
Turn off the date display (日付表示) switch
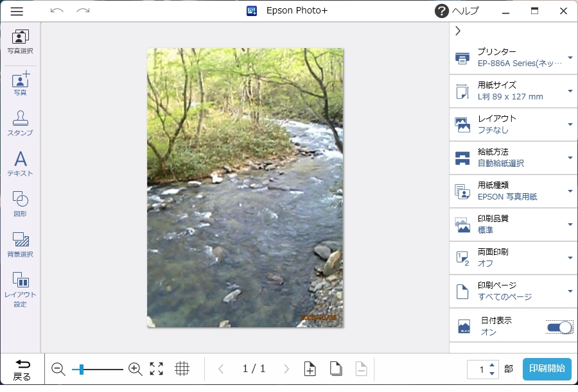tap(559, 328)
